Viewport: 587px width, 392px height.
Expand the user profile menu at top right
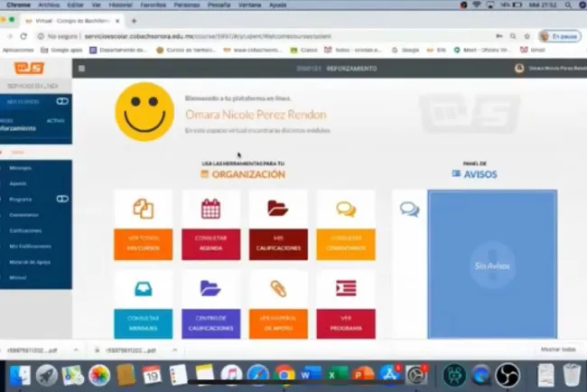(x=549, y=69)
